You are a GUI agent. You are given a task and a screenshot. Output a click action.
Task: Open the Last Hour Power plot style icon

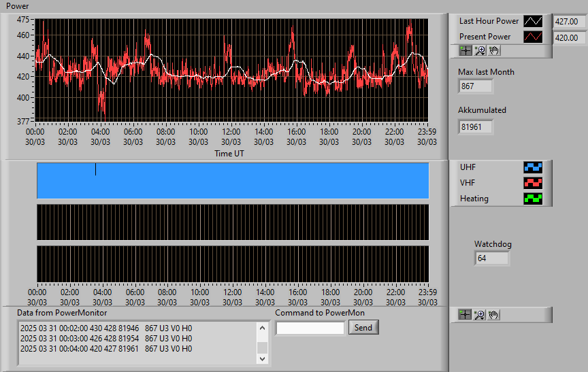pyautogui.click(x=533, y=21)
